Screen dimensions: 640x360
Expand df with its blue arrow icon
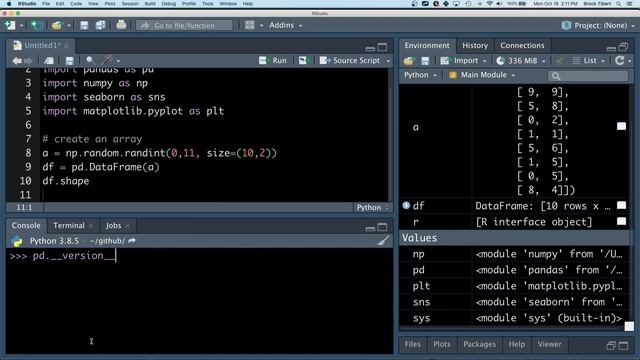point(406,205)
